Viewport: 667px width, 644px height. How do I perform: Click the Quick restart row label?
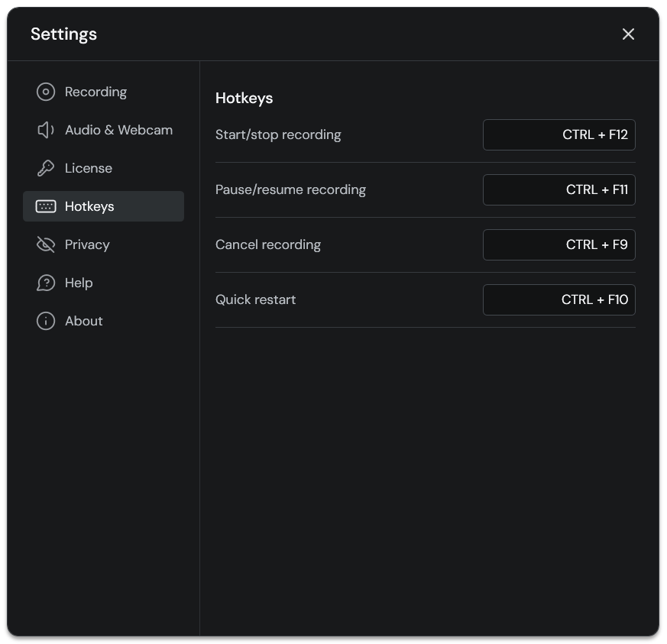point(255,299)
